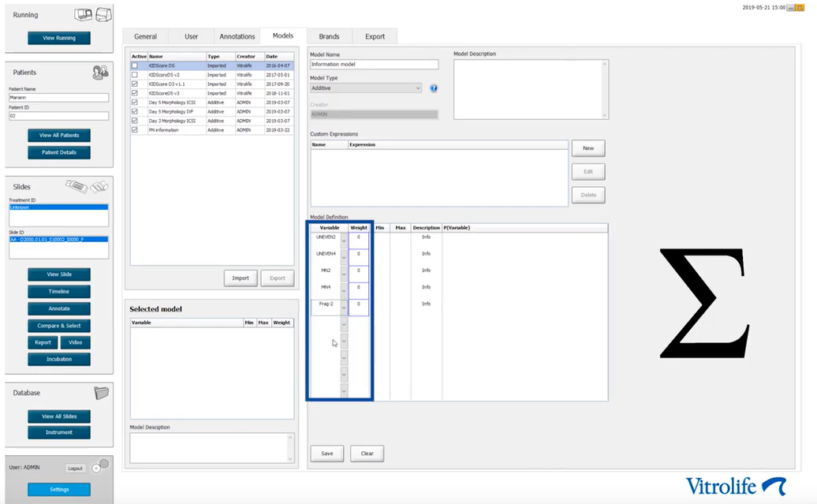Open the Export tab
817x504 pixels.
(x=375, y=36)
